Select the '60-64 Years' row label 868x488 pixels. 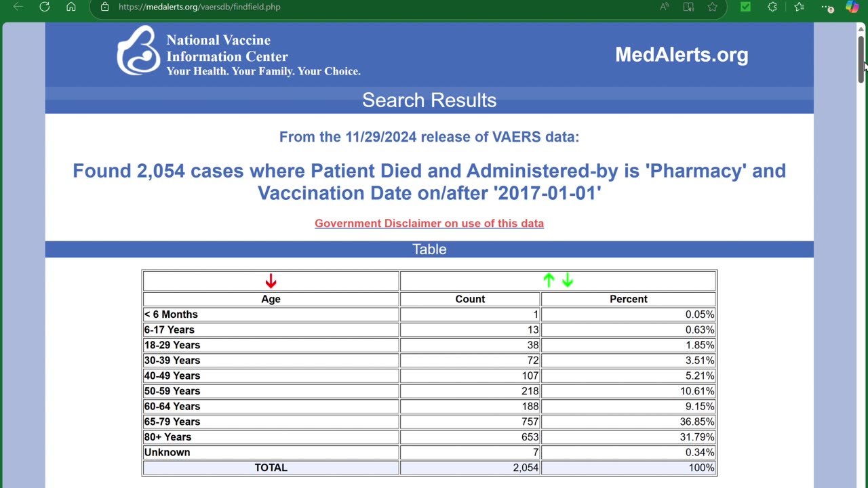[x=172, y=406]
